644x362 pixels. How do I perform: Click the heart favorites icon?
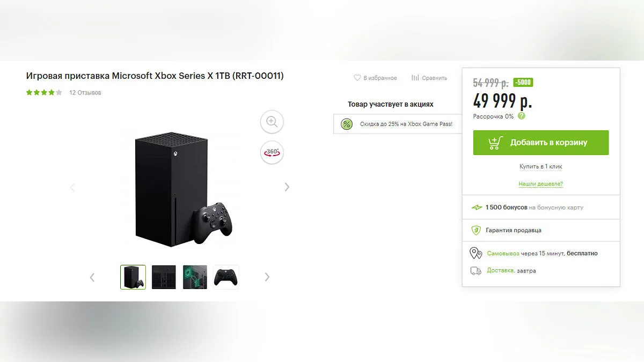tap(357, 78)
